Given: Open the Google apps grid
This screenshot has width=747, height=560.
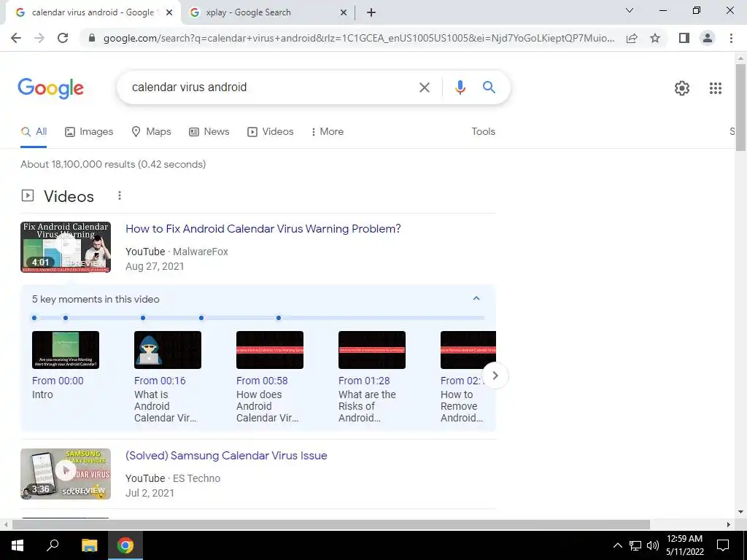Looking at the screenshot, I should tap(715, 88).
